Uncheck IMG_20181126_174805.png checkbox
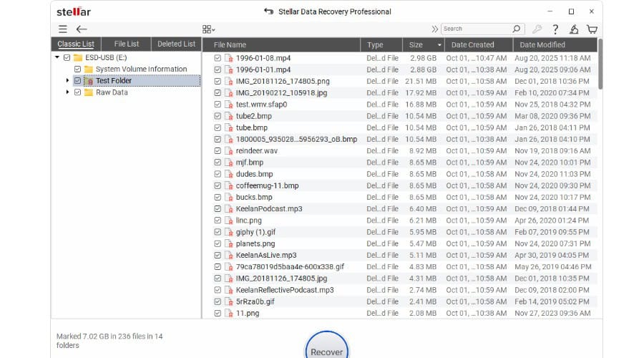Viewport: 644px width, 358px height. click(218, 82)
